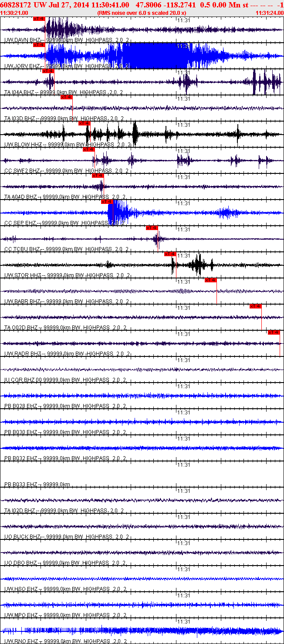Select the arrival flag on the TA.O02D trace
Image resolution: width=284 pixels, height=644 pixels.
[255, 306]
